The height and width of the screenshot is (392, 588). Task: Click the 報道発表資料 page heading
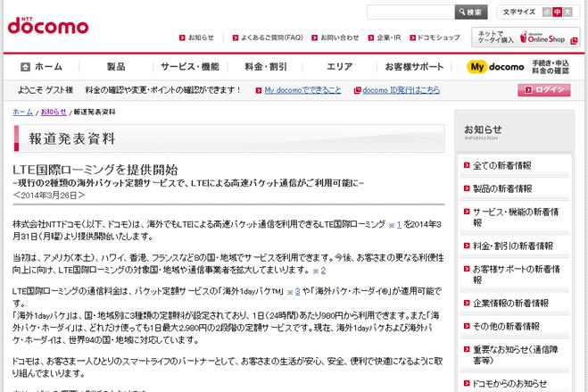click(x=72, y=138)
